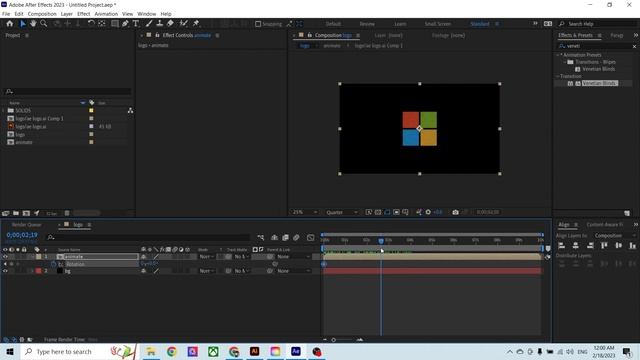640x360 pixels.
Task: Click the timeline current timecode 0;00;02;19
Action: click(22, 235)
